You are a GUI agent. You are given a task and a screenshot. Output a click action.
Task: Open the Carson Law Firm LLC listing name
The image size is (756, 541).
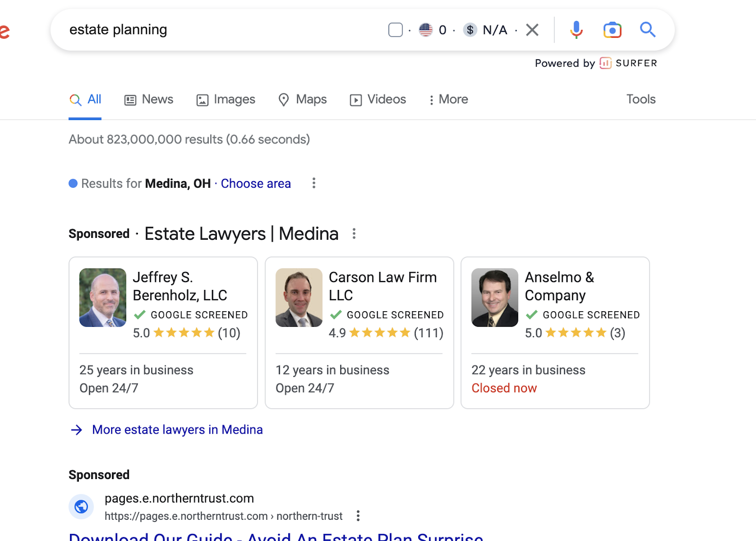pos(383,286)
